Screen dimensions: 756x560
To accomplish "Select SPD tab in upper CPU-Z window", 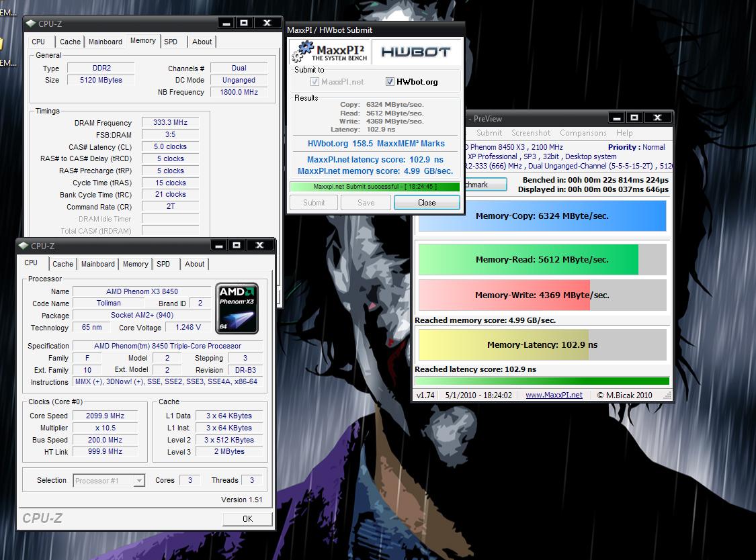I will [171, 42].
